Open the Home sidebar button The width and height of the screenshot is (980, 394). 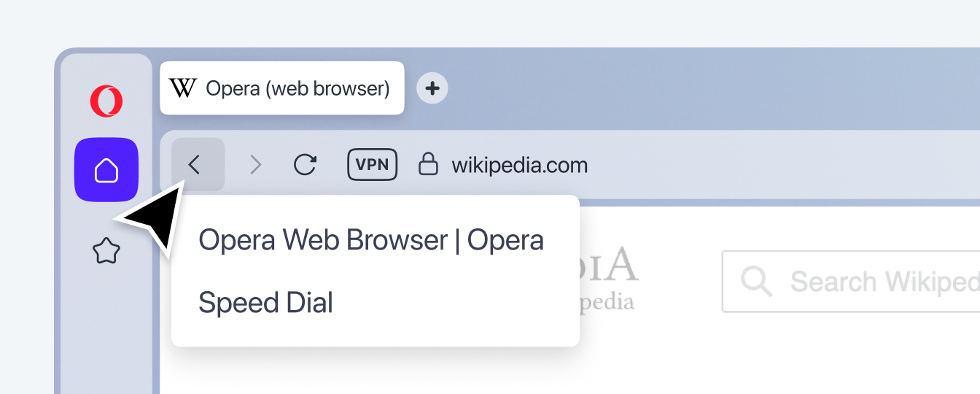[x=106, y=170]
